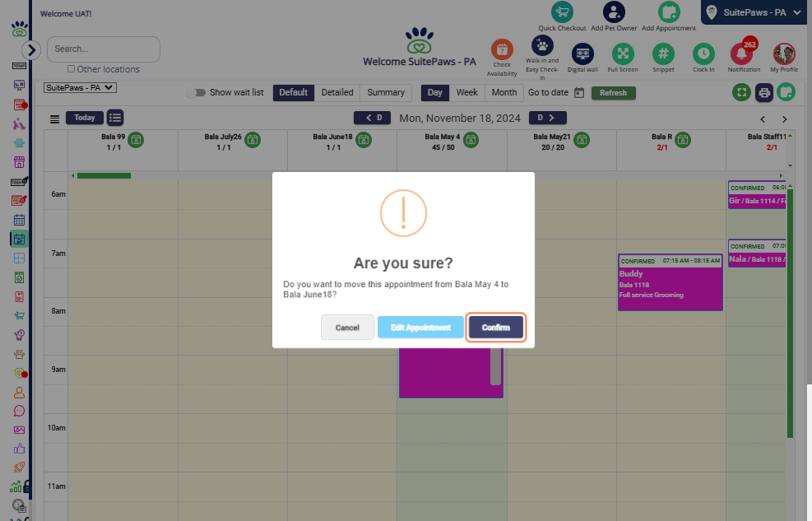This screenshot has width=812, height=521.
Task: Open the Go to date calendar icon
Action: click(x=579, y=93)
